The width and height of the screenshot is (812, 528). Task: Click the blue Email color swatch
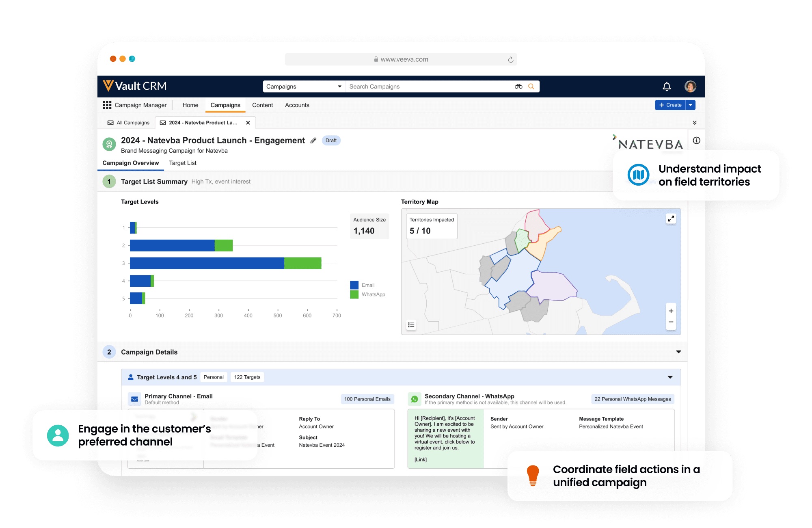click(354, 285)
